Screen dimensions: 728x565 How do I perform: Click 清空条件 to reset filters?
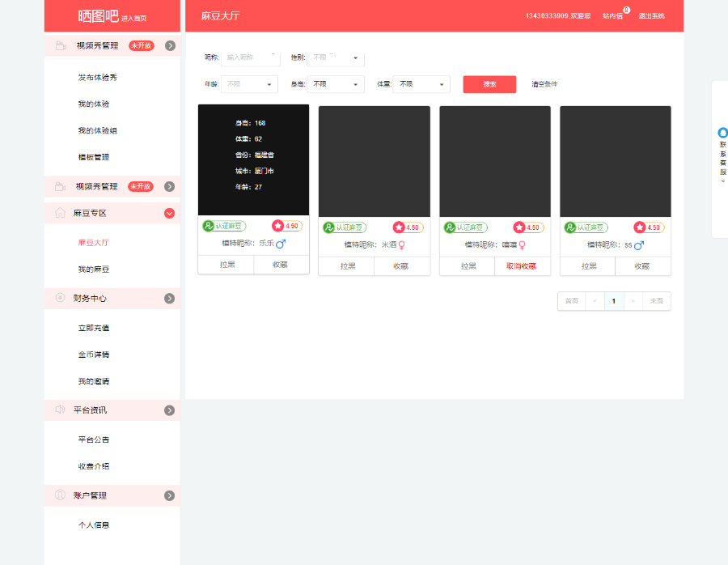point(544,84)
